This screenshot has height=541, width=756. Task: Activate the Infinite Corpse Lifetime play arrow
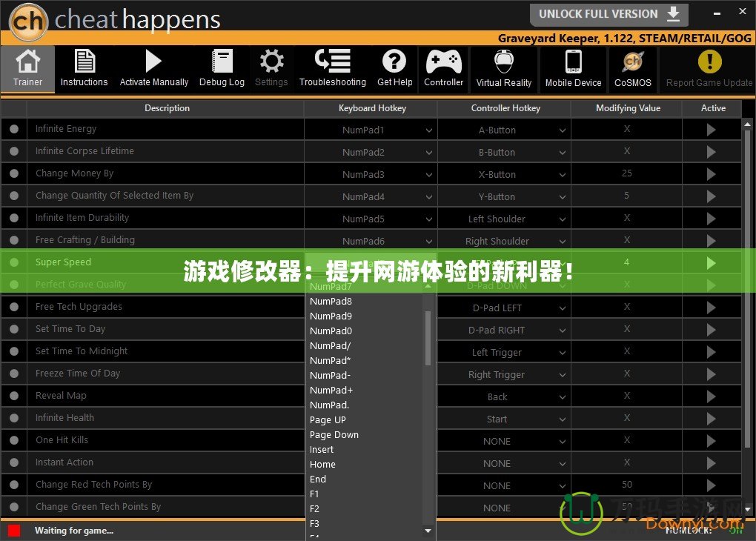pos(712,152)
